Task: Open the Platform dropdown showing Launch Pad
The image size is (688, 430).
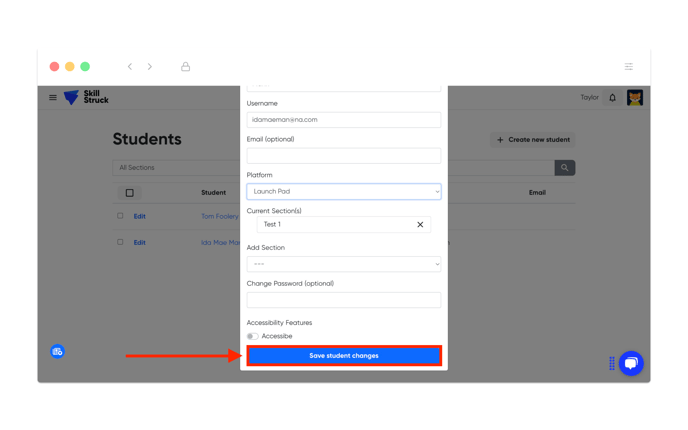Action: [x=344, y=192]
